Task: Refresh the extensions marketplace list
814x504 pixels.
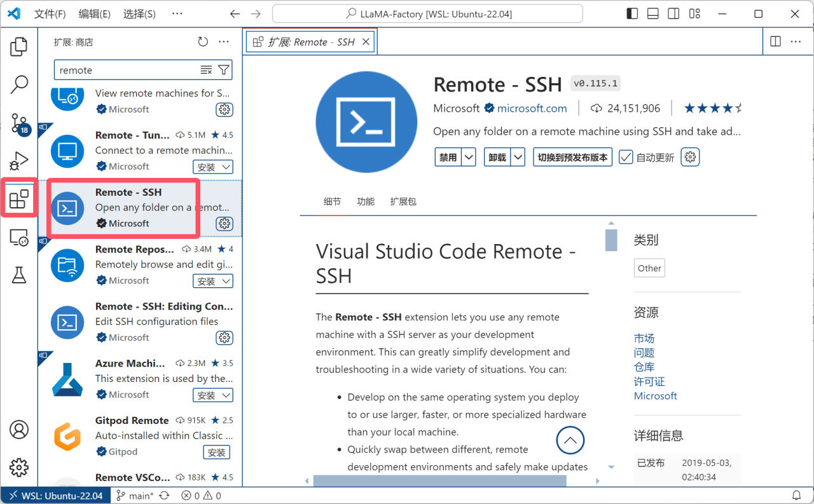Action: (203, 42)
